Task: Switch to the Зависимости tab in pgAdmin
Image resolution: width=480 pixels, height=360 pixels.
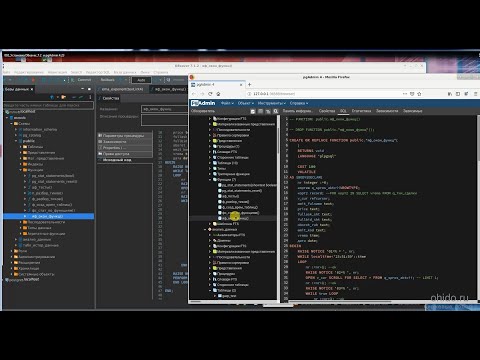Action: [x=387, y=111]
